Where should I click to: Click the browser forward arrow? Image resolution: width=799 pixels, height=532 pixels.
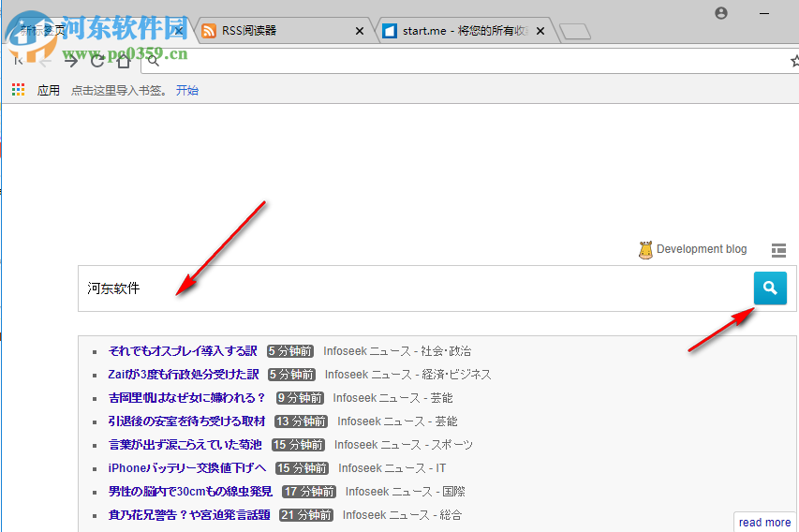click(71, 62)
